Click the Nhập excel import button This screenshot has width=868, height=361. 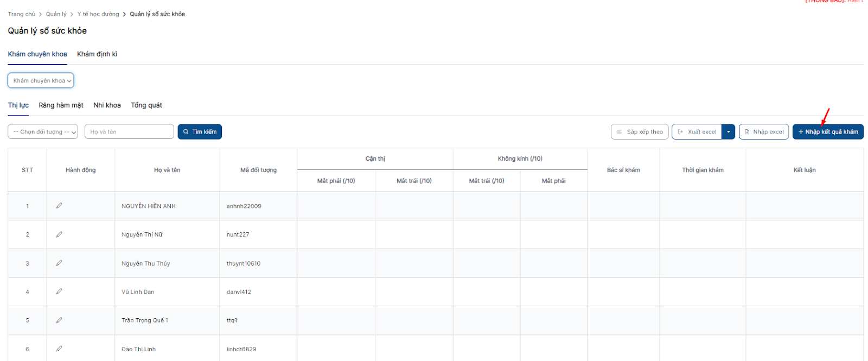[x=763, y=132]
